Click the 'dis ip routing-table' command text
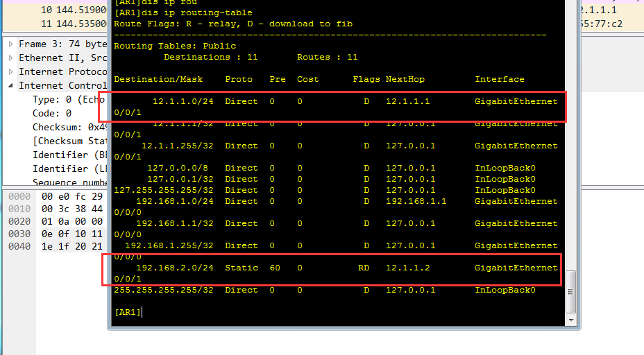Image resolution: width=644 pixels, height=355 pixels. (x=196, y=12)
